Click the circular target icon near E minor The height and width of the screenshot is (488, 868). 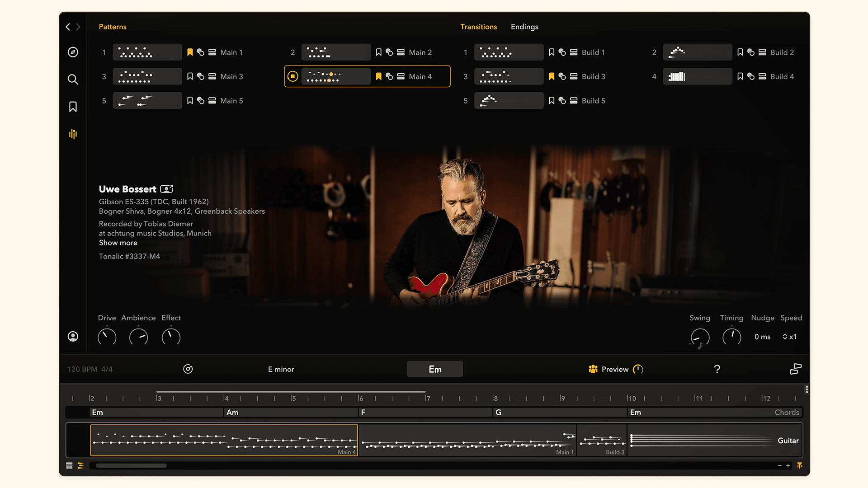coord(188,369)
